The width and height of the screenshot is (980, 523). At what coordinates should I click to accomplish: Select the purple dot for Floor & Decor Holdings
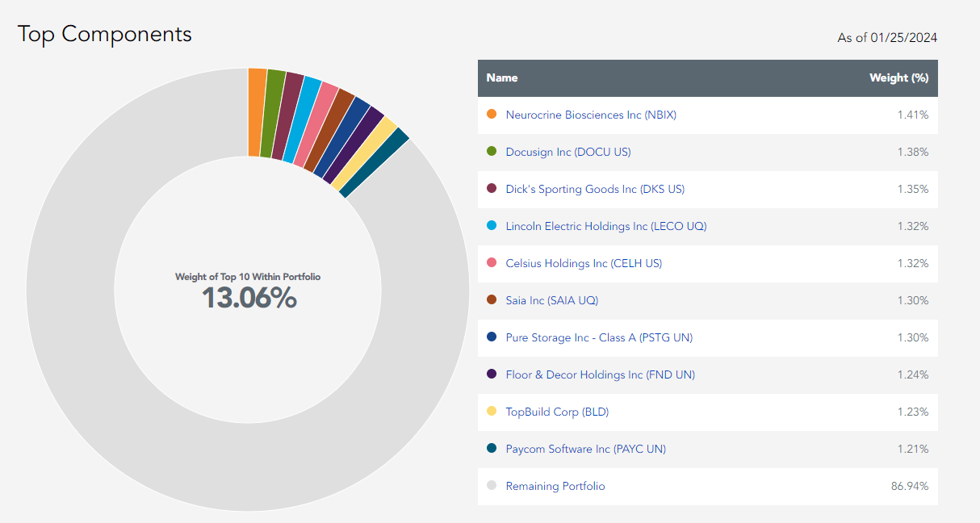pos(492,374)
